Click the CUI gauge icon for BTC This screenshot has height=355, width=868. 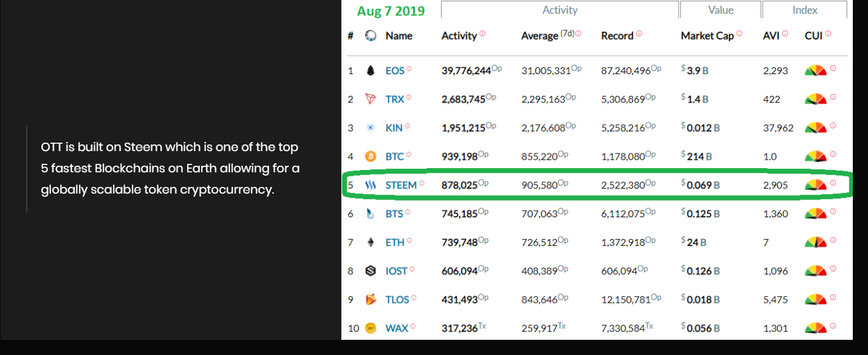tap(816, 157)
